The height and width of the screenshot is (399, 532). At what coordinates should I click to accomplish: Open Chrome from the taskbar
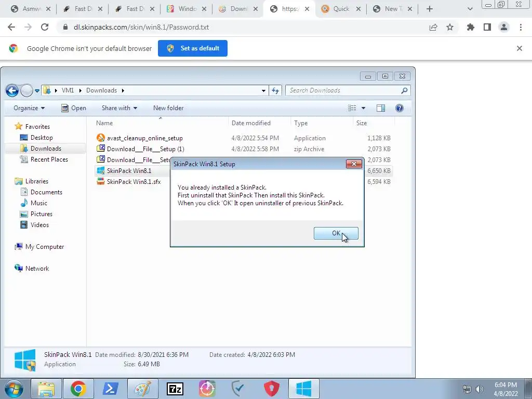(x=78, y=389)
